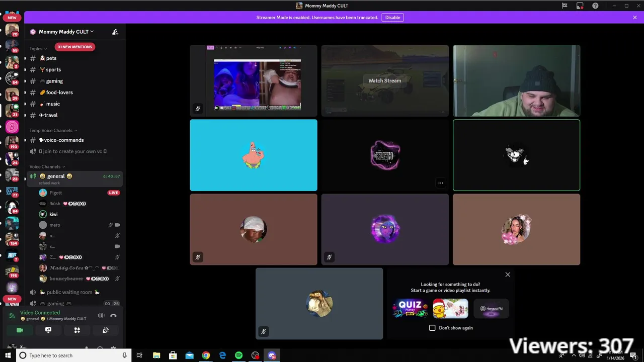This screenshot has width=644, height=362.
Task: Open the Soundboard icon in voice panel
Action: pyautogui.click(x=106, y=330)
